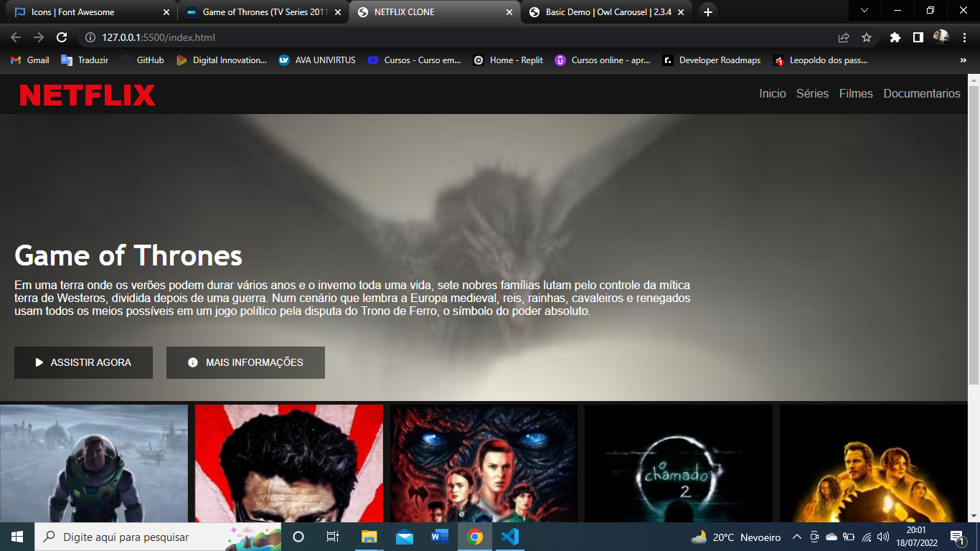This screenshot has width=980, height=551.
Task: Open Microsoft Word from the taskbar
Action: point(440,537)
